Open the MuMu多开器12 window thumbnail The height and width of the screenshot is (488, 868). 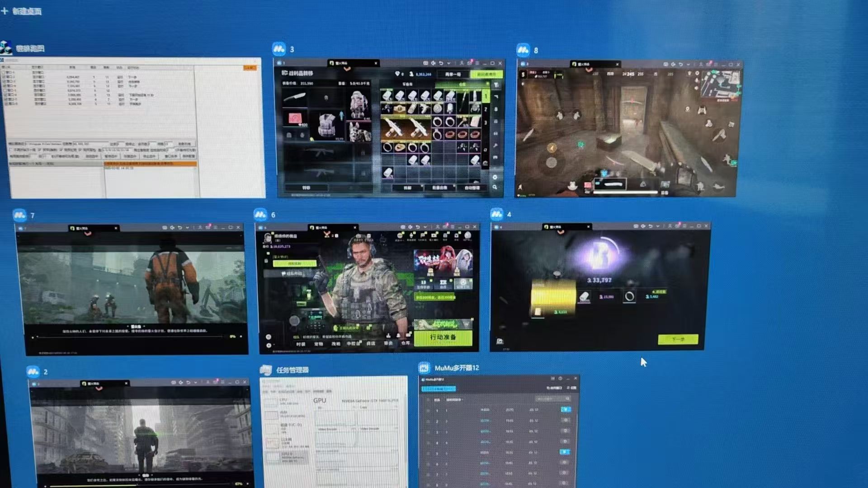click(x=498, y=432)
